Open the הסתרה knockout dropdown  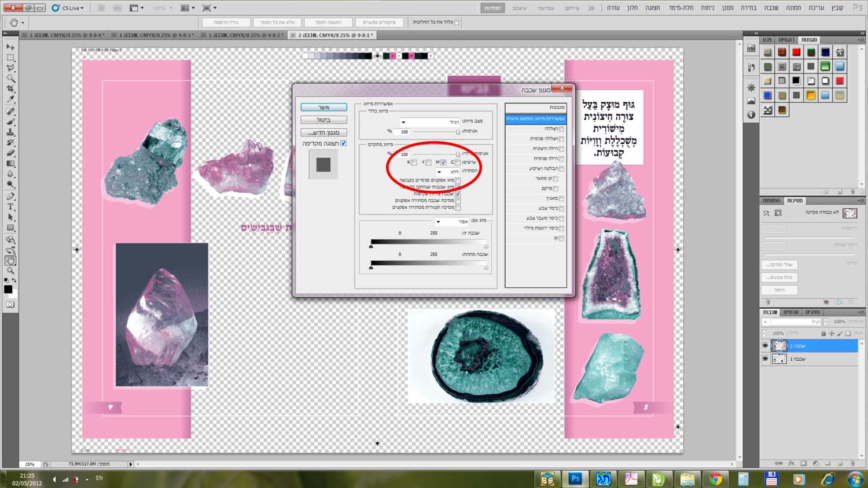click(x=448, y=172)
